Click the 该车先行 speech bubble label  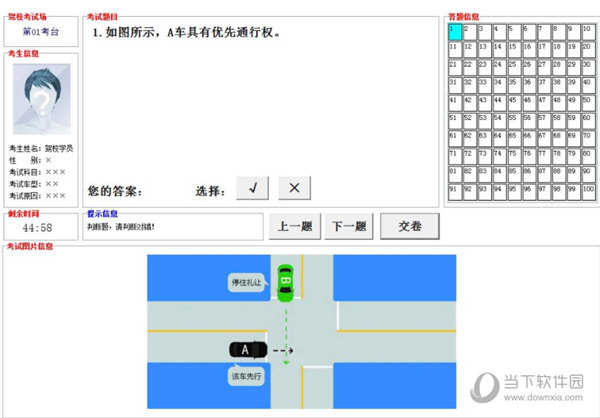[x=246, y=377]
